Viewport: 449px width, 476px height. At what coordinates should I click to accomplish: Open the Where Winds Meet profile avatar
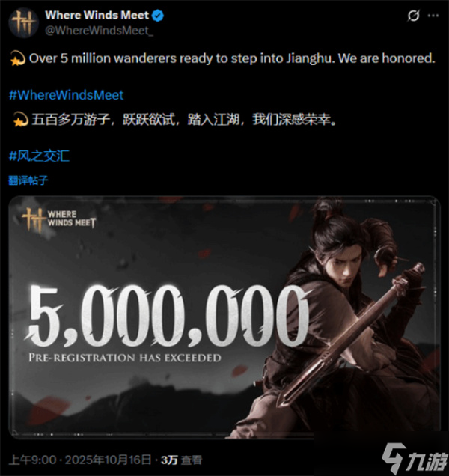23,23
